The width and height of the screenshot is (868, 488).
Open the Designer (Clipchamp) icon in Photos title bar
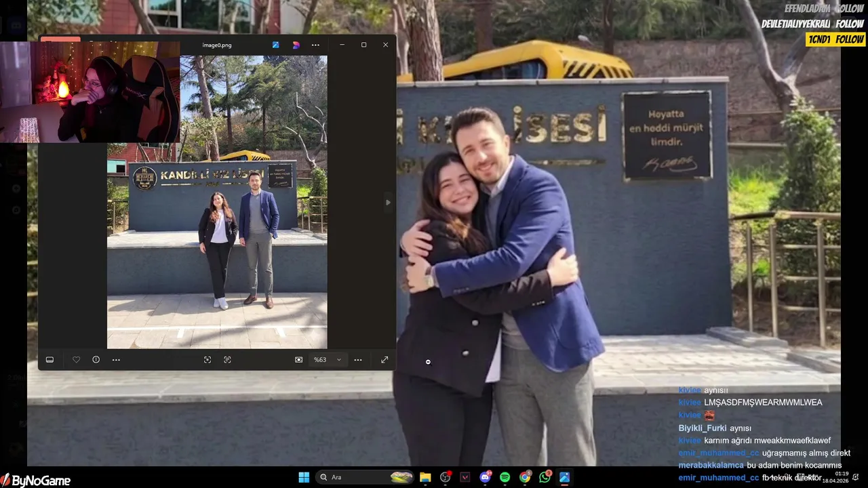pyautogui.click(x=296, y=45)
